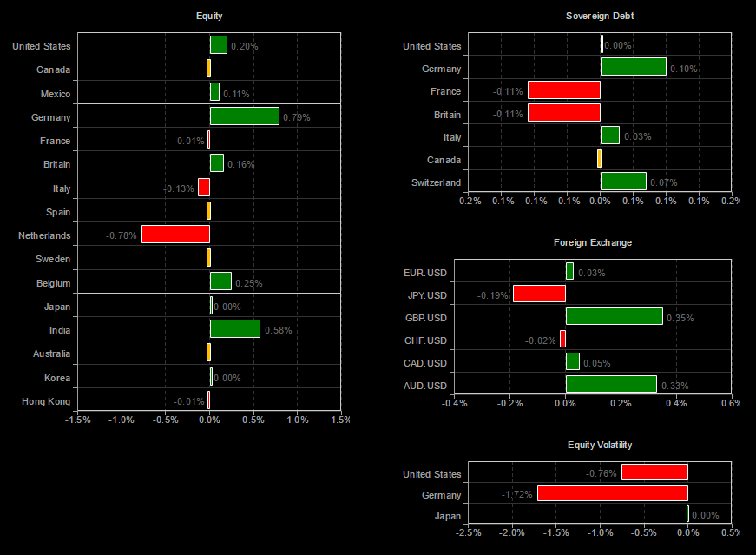This screenshot has height=555, width=756.
Task: Click the red Netherlands equity bar
Action: pyautogui.click(x=175, y=234)
